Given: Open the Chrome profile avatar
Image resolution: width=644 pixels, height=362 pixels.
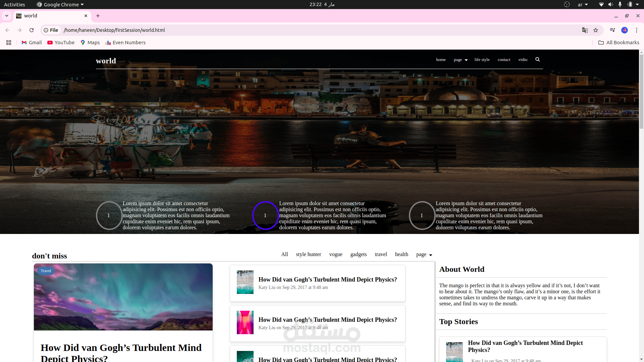Looking at the screenshot, I should tap(625, 30).
